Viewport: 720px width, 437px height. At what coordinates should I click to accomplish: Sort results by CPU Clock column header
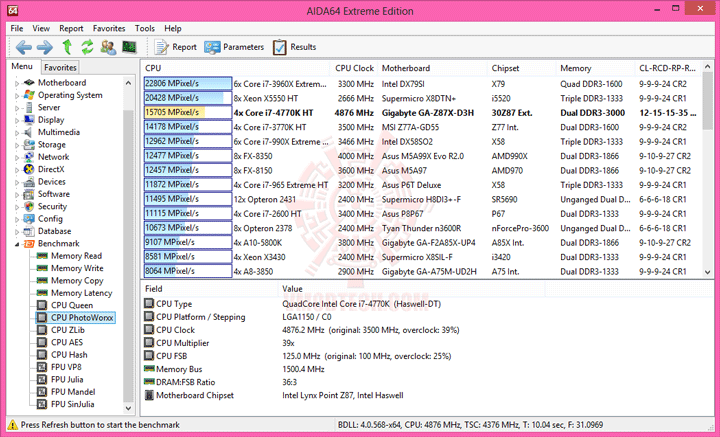point(354,68)
